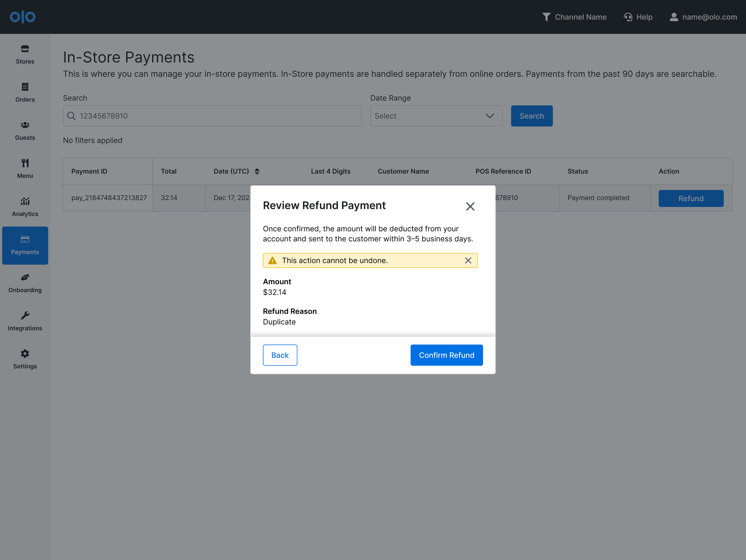Open the Stores section icon
746x560 pixels.
pyautogui.click(x=25, y=49)
